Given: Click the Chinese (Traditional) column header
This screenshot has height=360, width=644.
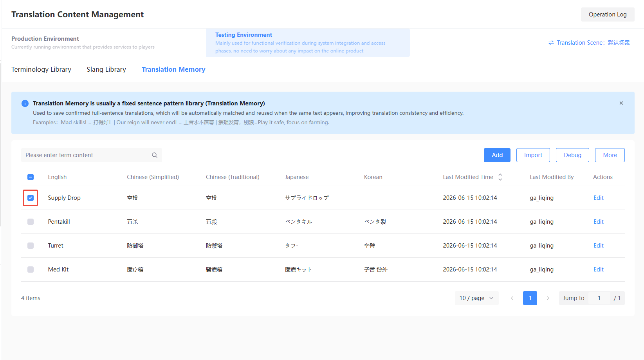Looking at the screenshot, I should pyautogui.click(x=233, y=177).
